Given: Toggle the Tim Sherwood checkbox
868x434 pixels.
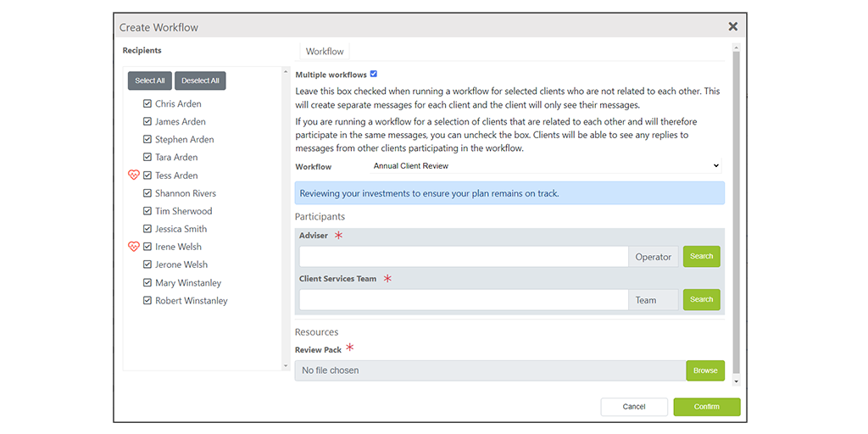Looking at the screenshot, I should tap(147, 211).
